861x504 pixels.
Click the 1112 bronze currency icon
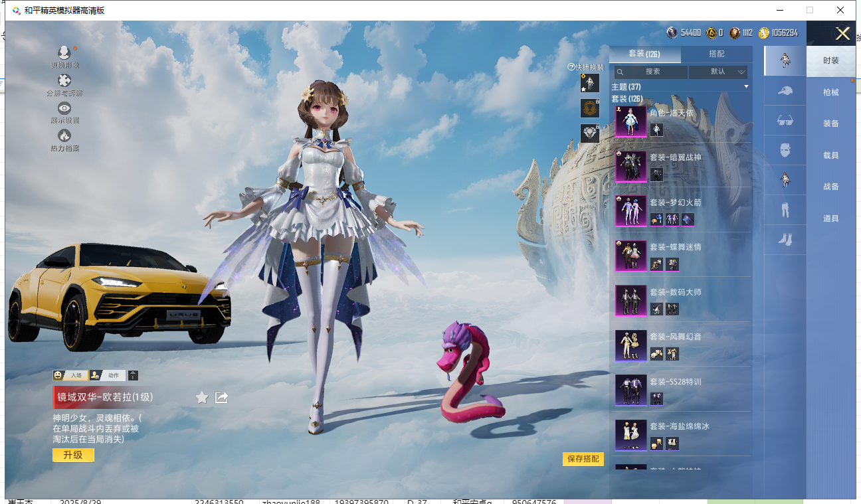(x=734, y=33)
